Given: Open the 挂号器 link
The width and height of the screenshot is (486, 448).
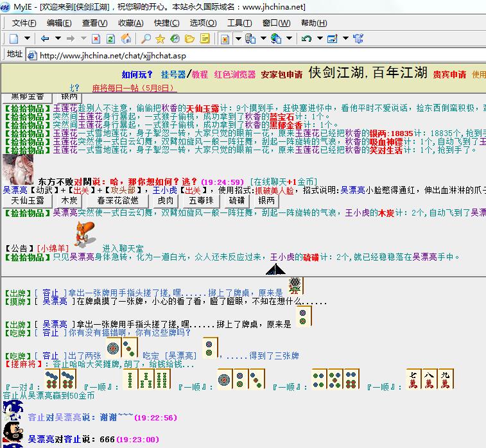Looking at the screenshot, I should coord(173,74).
